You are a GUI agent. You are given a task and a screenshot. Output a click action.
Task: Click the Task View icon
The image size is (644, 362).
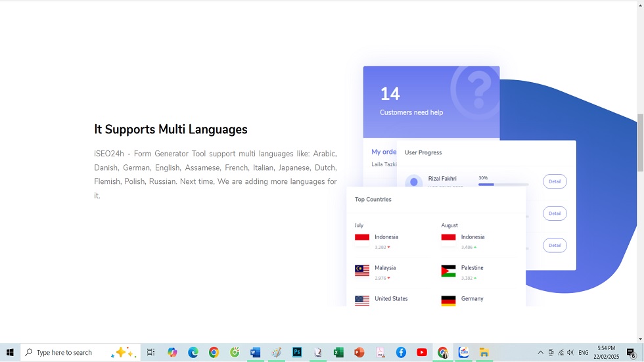pos(150,353)
